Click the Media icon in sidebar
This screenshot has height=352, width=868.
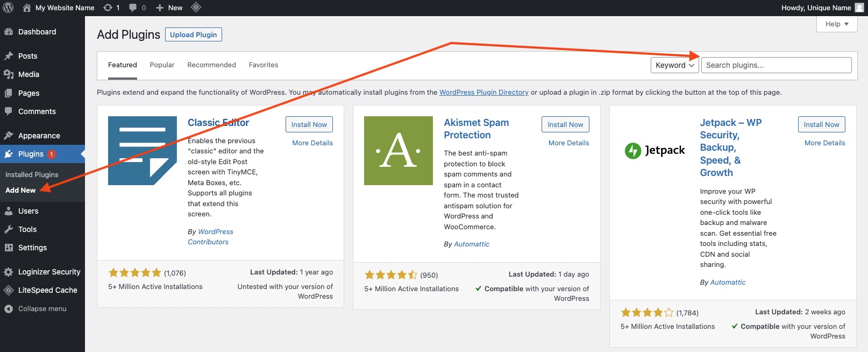coord(9,74)
